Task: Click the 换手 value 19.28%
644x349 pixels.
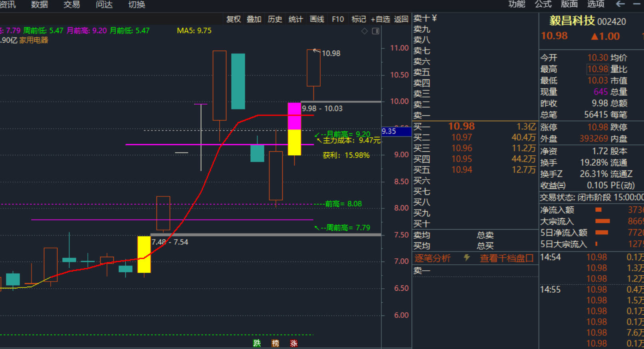Action: coord(594,163)
